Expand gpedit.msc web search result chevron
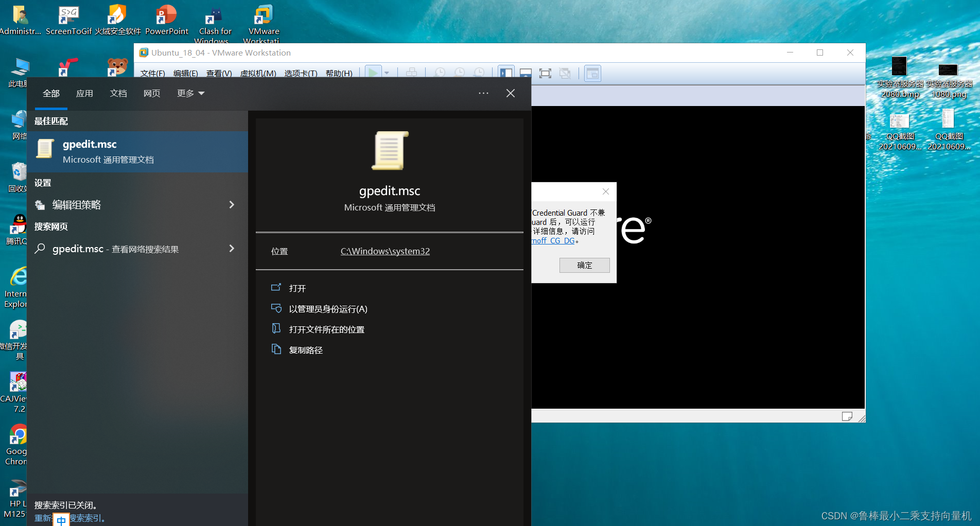Screen dimensions: 980x526 [232, 249]
